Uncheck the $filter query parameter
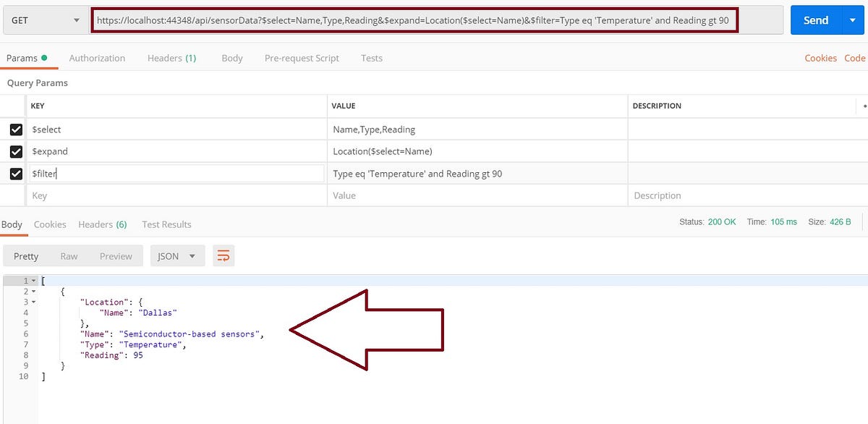Image resolution: width=868 pixels, height=424 pixels. point(17,173)
